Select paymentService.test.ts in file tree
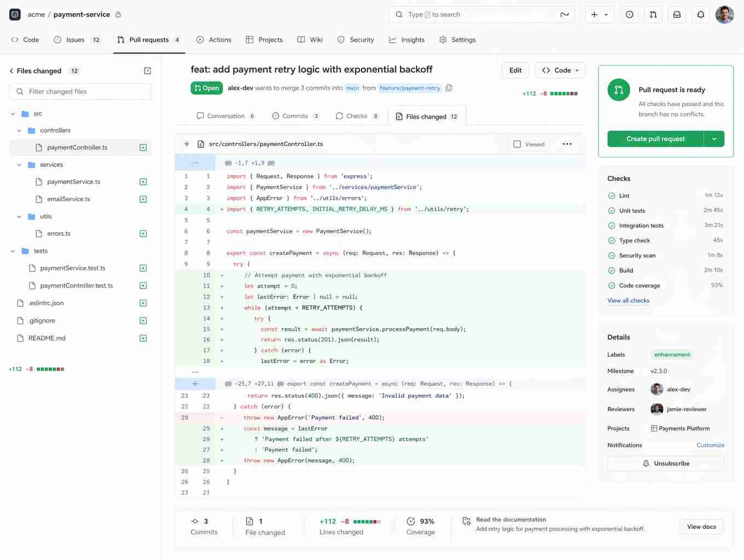Viewport: 744px width, 560px height. pyautogui.click(x=73, y=269)
